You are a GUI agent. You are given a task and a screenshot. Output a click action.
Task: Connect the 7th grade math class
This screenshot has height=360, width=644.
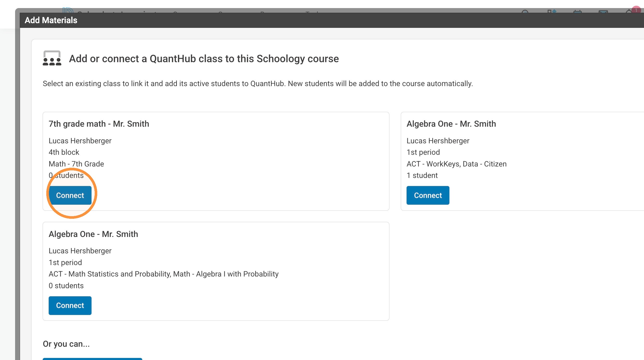(x=70, y=195)
